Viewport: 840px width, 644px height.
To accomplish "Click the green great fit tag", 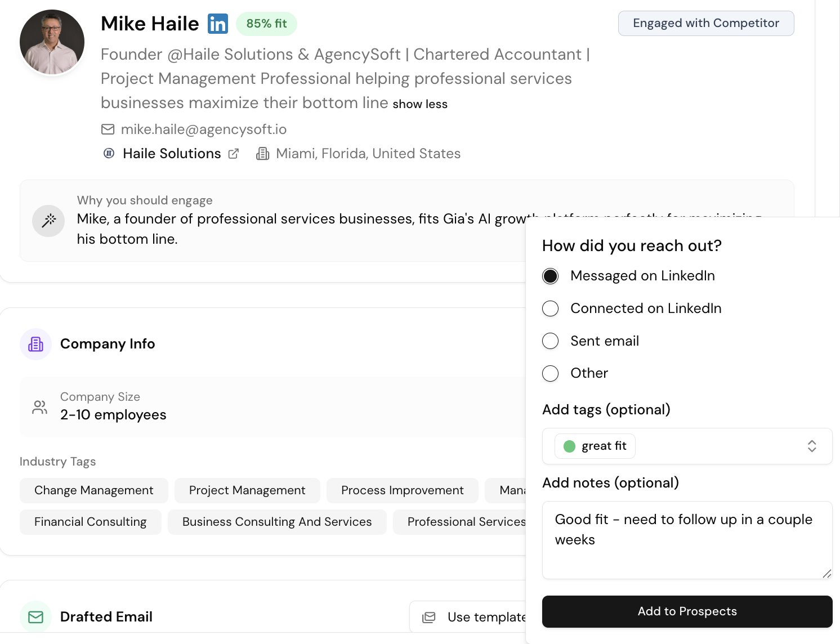I will [x=595, y=446].
